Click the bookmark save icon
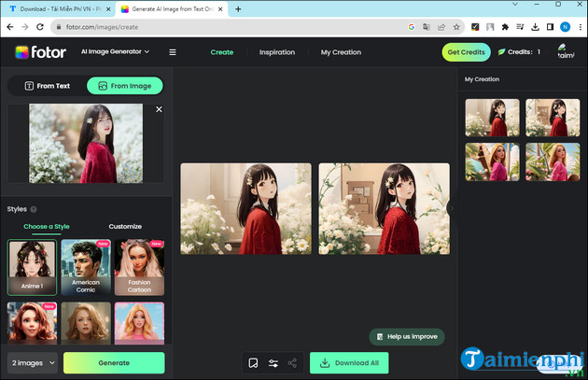This screenshot has width=588, height=380. pyautogui.click(x=253, y=363)
